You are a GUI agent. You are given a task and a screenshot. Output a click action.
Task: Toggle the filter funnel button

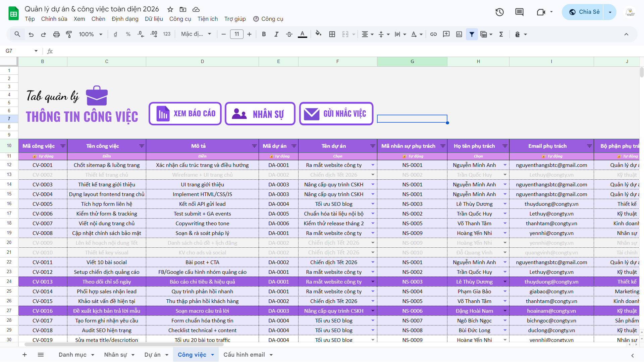tap(472, 34)
